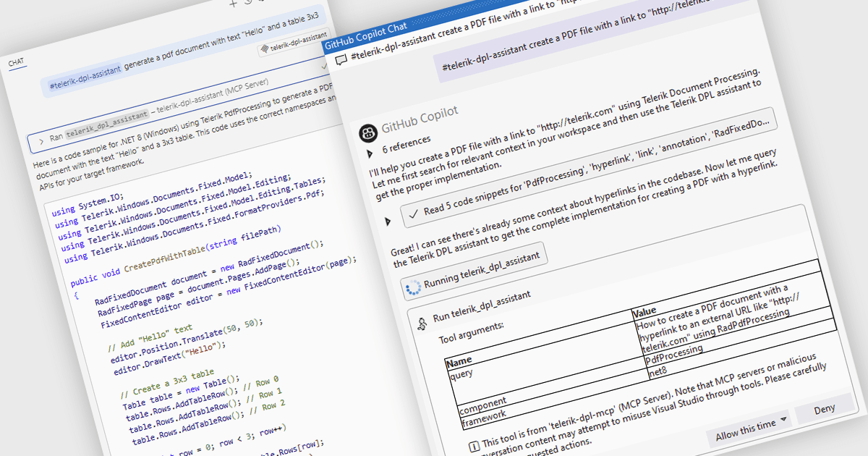Image resolution: width=868 pixels, height=456 pixels.
Task: Click the plus new chat icon in left panel
Action: pos(233,4)
